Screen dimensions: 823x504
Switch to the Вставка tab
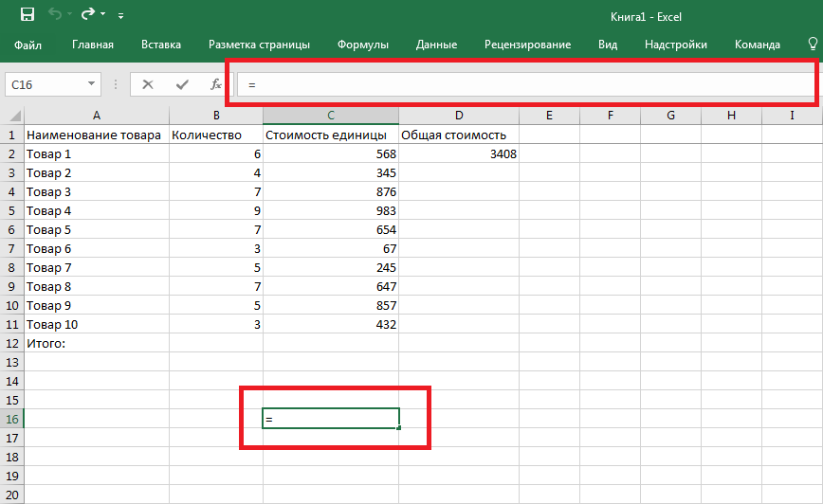coord(161,45)
